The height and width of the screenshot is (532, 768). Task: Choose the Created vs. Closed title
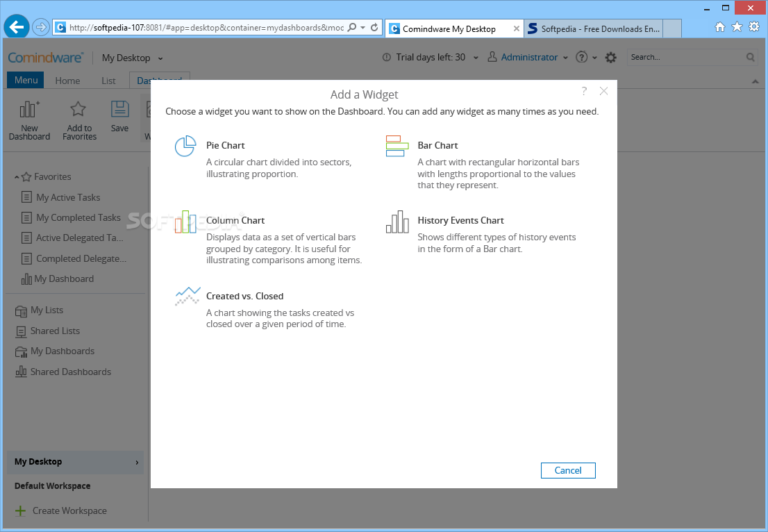point(245,296)
